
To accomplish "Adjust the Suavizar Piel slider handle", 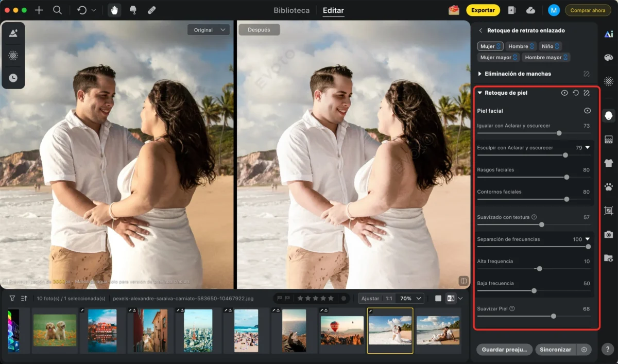I will pyautogui.click(x=554, y=316).
